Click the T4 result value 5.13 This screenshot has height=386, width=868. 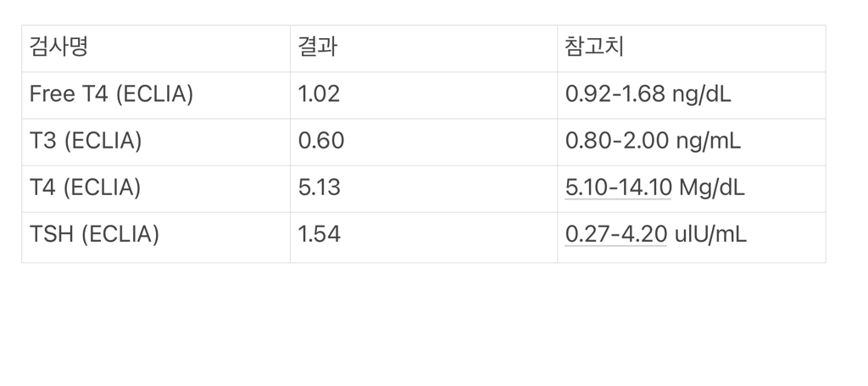(x=319, y=187)
